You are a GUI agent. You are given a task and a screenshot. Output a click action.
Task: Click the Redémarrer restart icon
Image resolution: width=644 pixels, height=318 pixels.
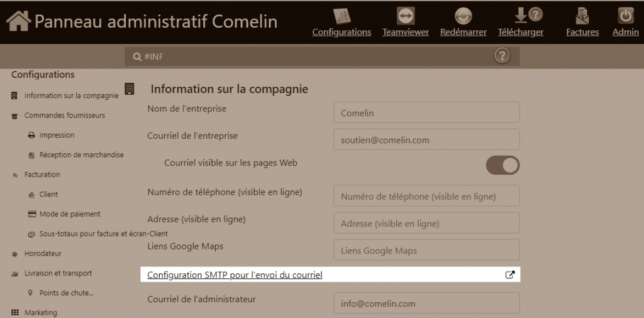pyautogui.click(x=464, y=16)
